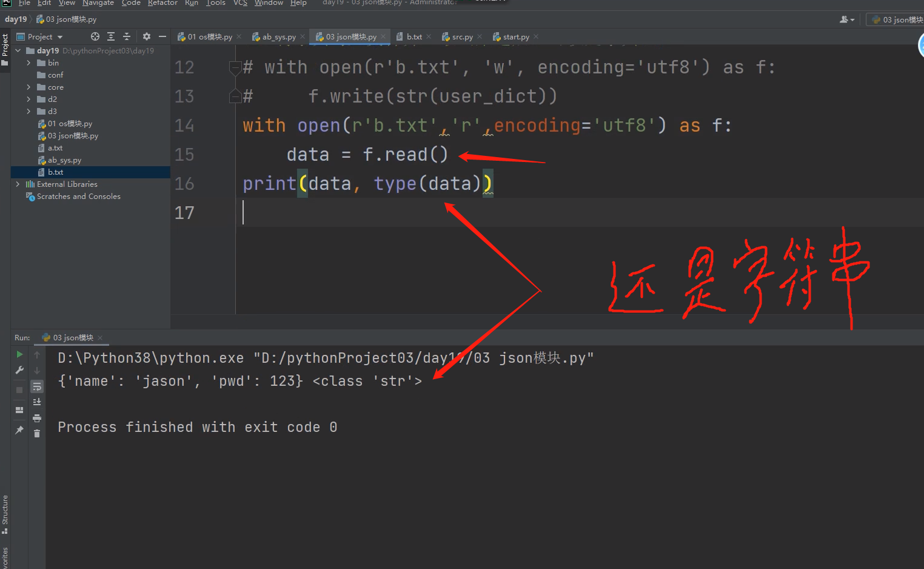Viewport: 924px width, 569px height.
Task: Print the console output
Action: tap(37, 418)
